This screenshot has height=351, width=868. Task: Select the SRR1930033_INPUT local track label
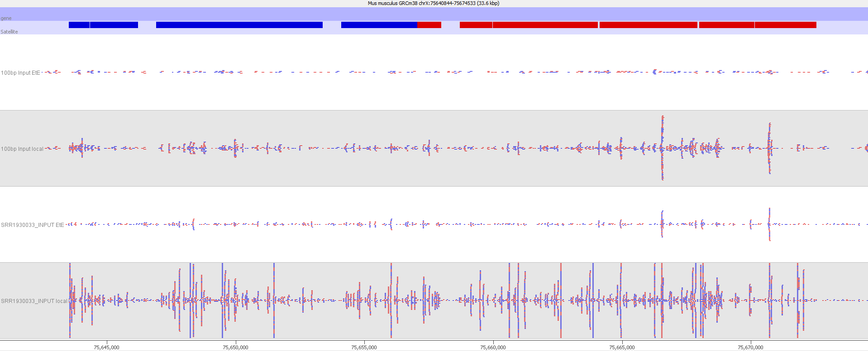34,301
